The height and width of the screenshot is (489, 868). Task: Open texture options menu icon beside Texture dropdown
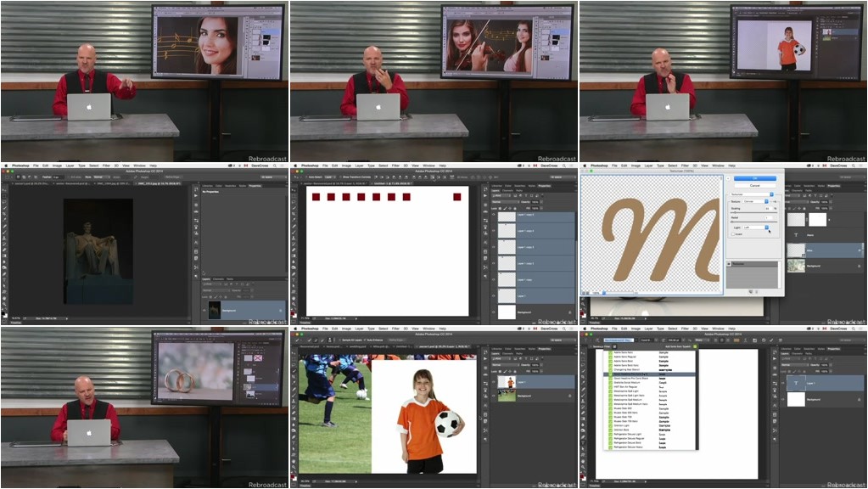pos(774,201)
